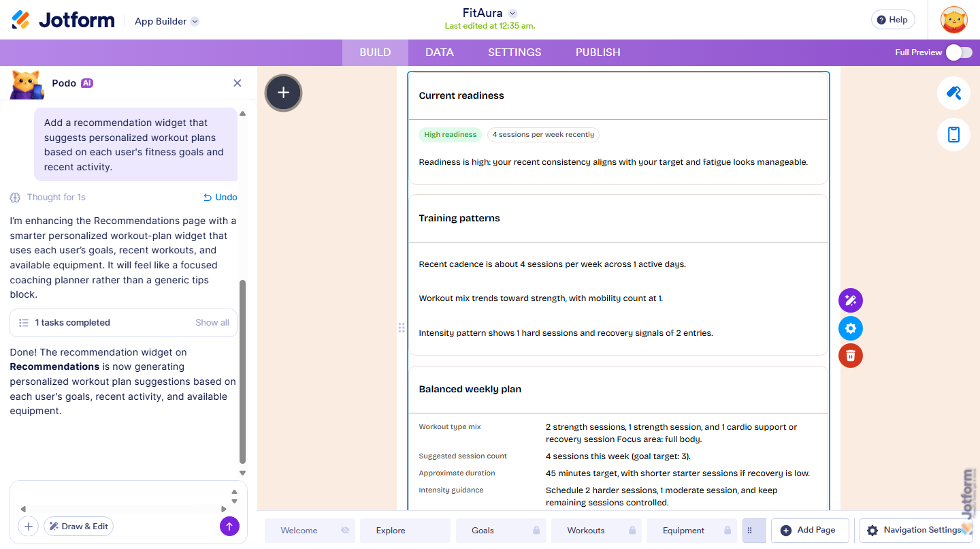Click the Jotform logo
Image resolution: width=980 pixels, height=549 pixels.
(63, 20)
